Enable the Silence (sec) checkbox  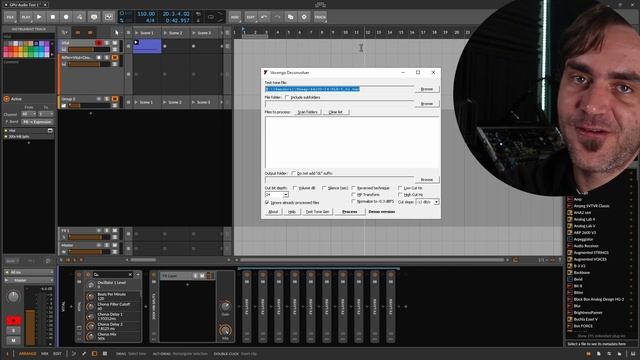(324, 188)
